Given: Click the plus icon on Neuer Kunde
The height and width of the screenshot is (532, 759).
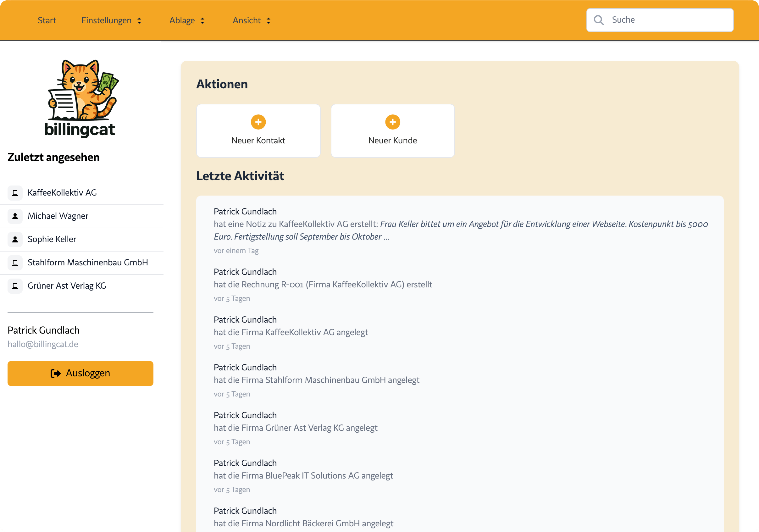Looking at the screenshot, I should pyautogui.click(x=392, y=122).
